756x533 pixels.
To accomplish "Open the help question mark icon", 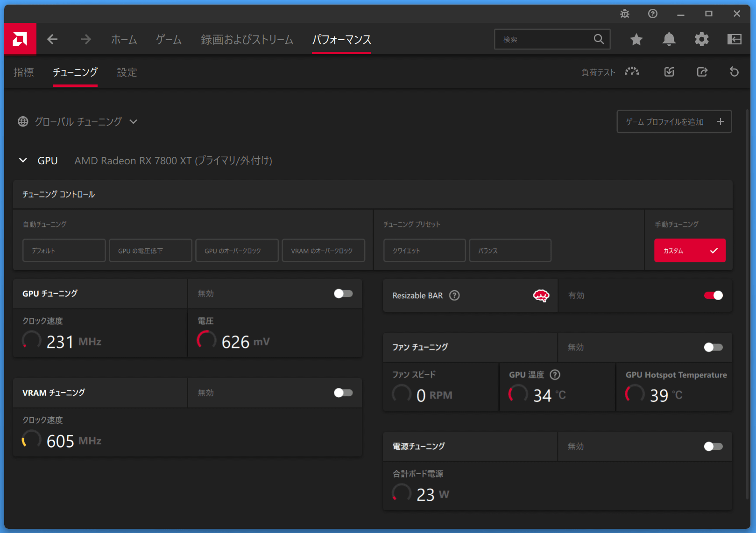I will point(653,14).
